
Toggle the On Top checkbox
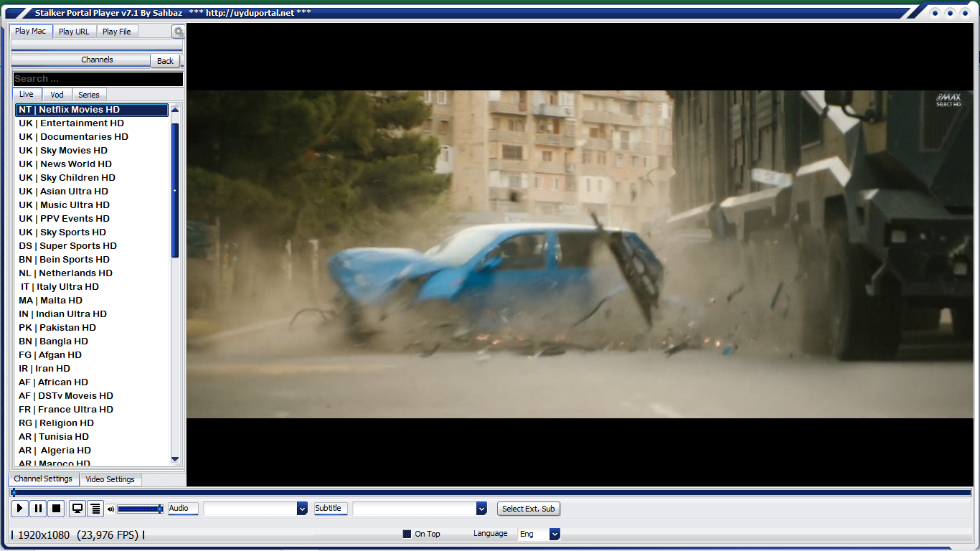pos(407,534)
